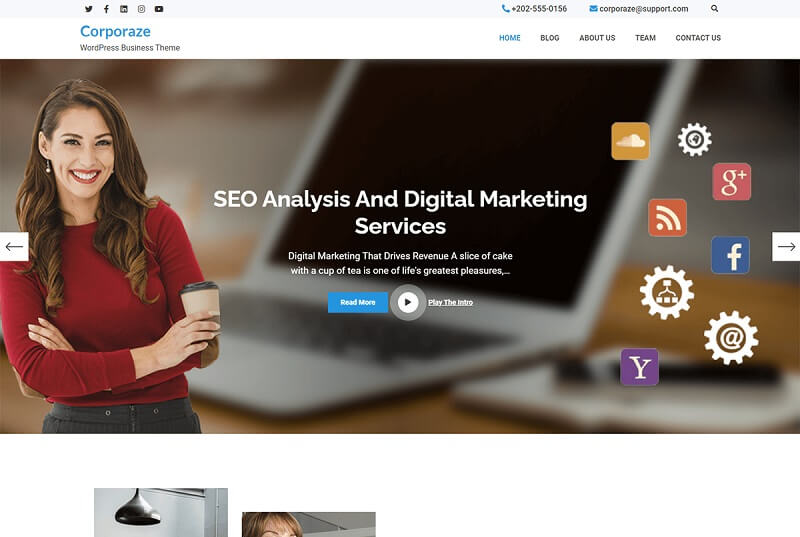Visit the LinkedIn profile icon

[124, 9]
